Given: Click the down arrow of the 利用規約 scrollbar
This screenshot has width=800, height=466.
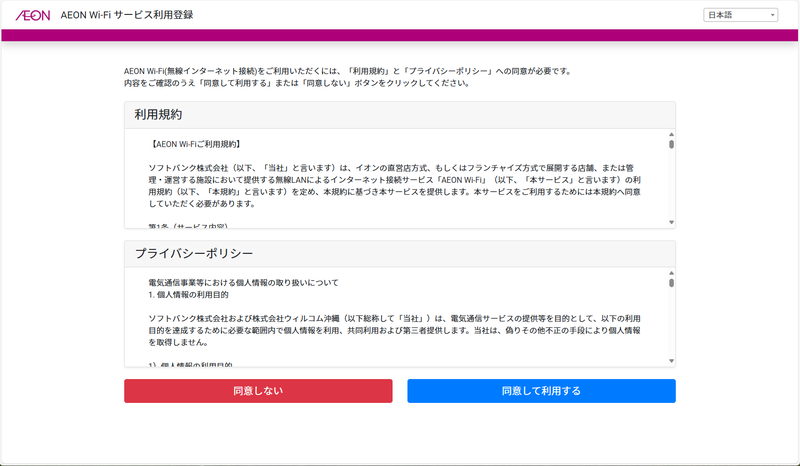Looking at the screenshot, I should coord(671,222).
